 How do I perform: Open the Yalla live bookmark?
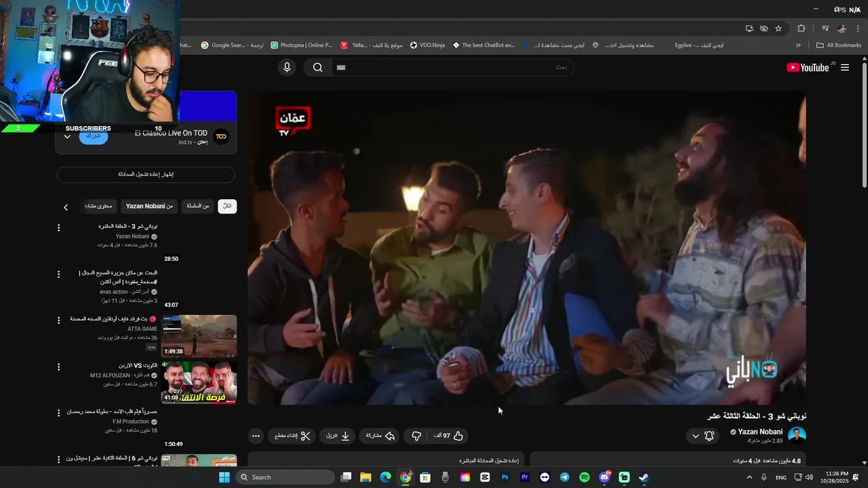point(372,45)
